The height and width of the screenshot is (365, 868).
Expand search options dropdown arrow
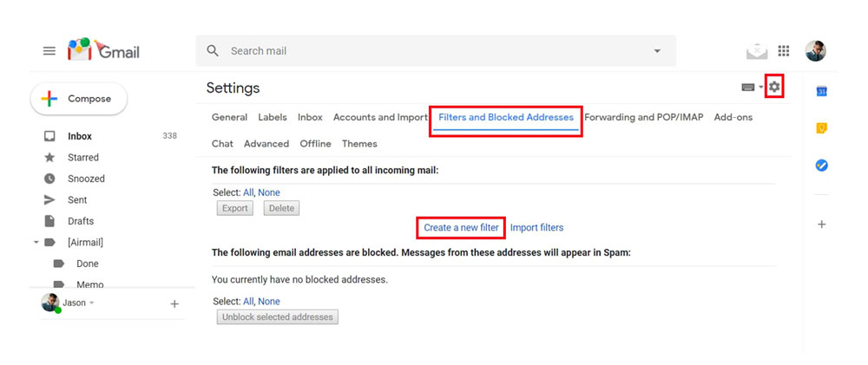tap(657, 51)
